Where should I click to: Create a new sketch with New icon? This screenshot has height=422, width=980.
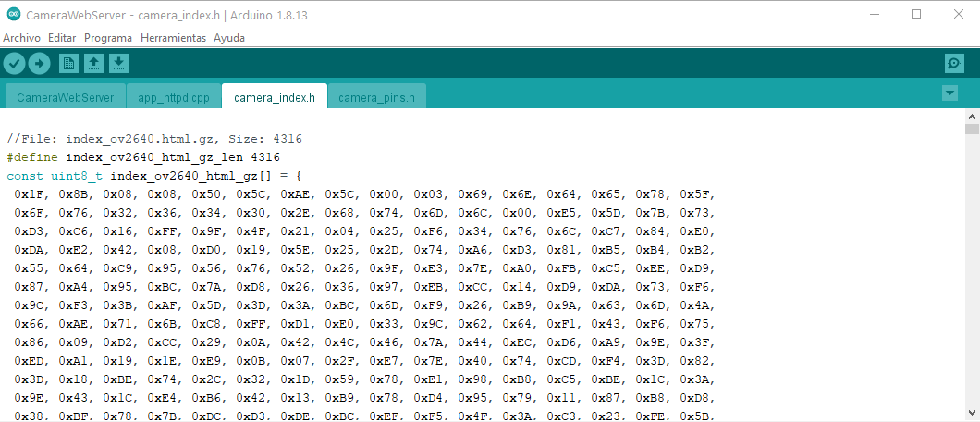point(68,63)
